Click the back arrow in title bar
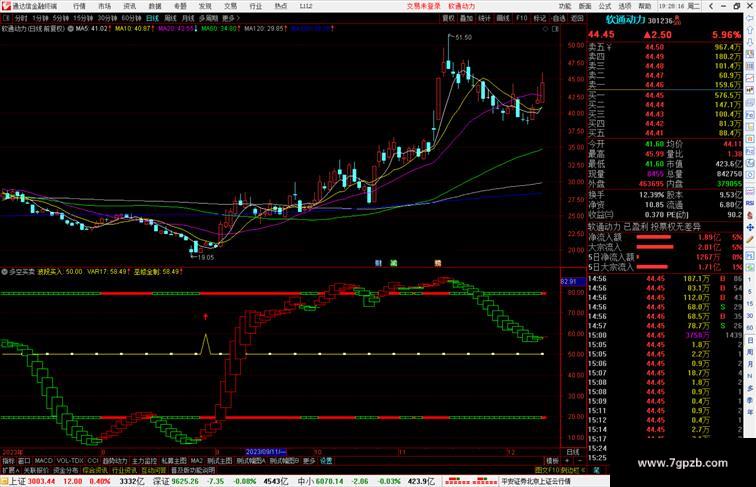 (711, 6)
